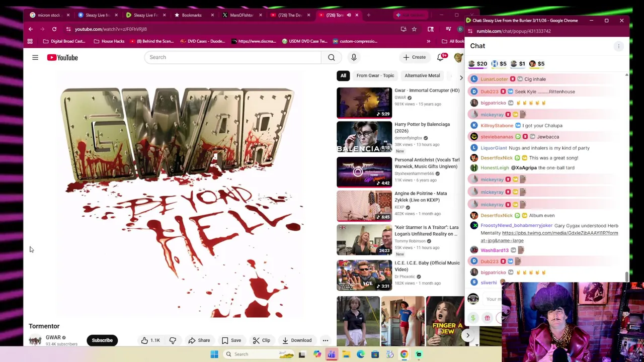Select the $20 rant badge in chat
This screenshot has width=644, height=362.
477,64
